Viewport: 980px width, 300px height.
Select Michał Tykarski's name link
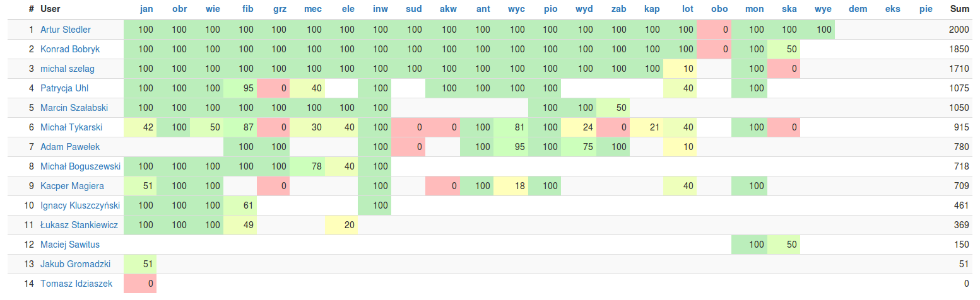click(x=71, y=127)
